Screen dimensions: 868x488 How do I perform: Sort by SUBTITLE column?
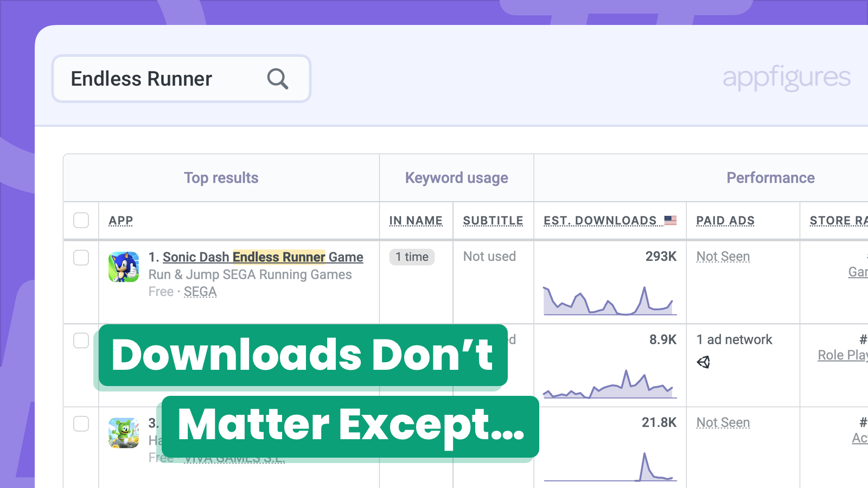[x=493, y=221]
